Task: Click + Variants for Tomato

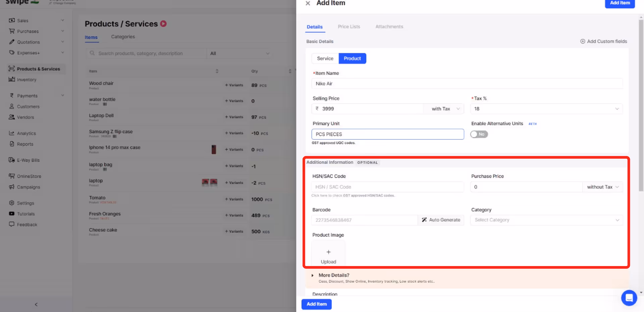Action: click(234, 199)
